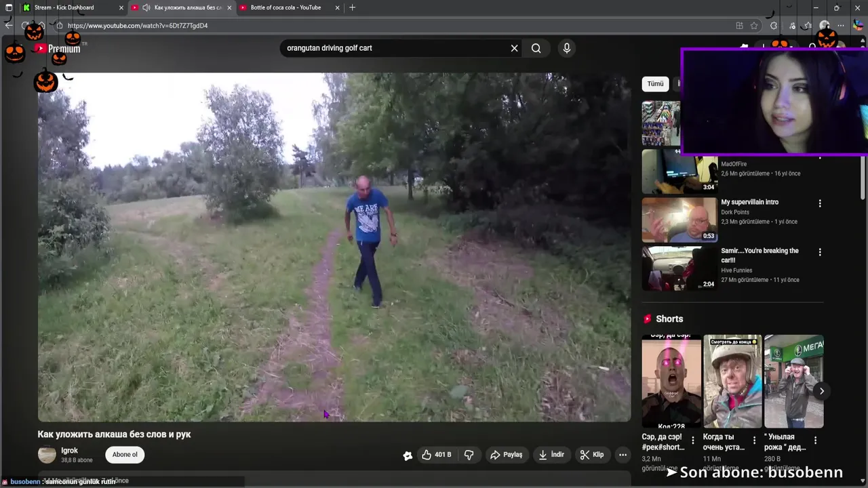Create a clip with Klip button
The height and width of the screenshot is (488, 868).
click(592, 455)
